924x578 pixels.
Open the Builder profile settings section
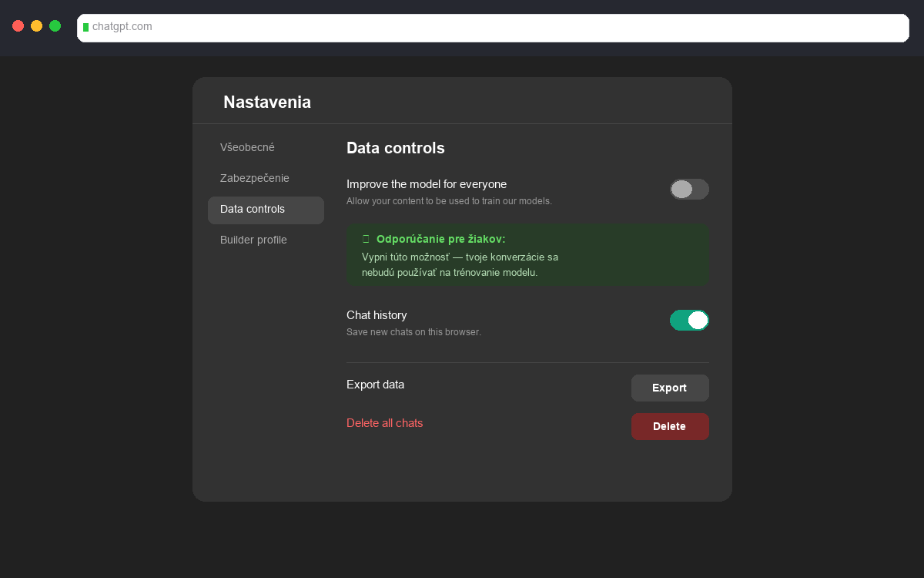click(253, 240)
